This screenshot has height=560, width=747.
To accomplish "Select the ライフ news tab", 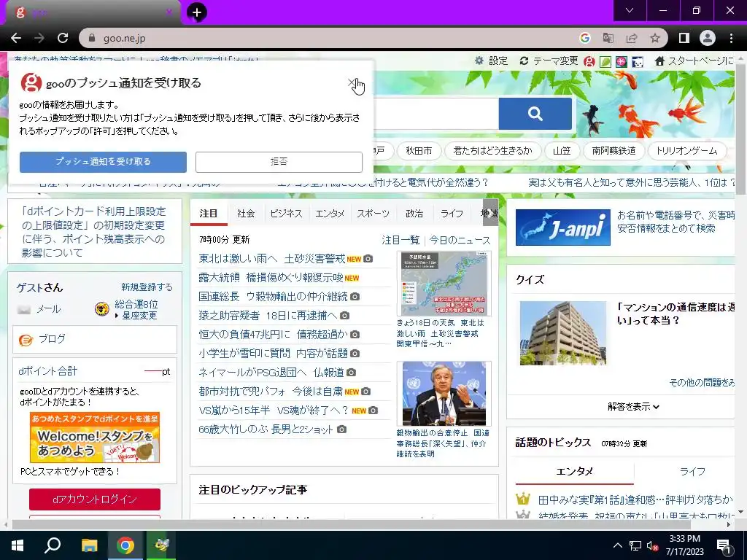I will pos(452,214).
